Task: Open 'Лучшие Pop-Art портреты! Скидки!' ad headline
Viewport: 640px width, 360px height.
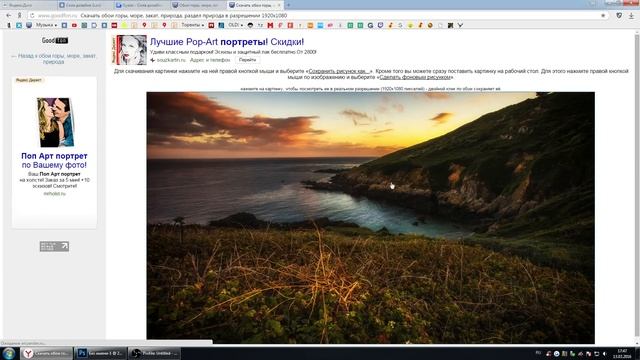Action: click(x=227, y=42)
